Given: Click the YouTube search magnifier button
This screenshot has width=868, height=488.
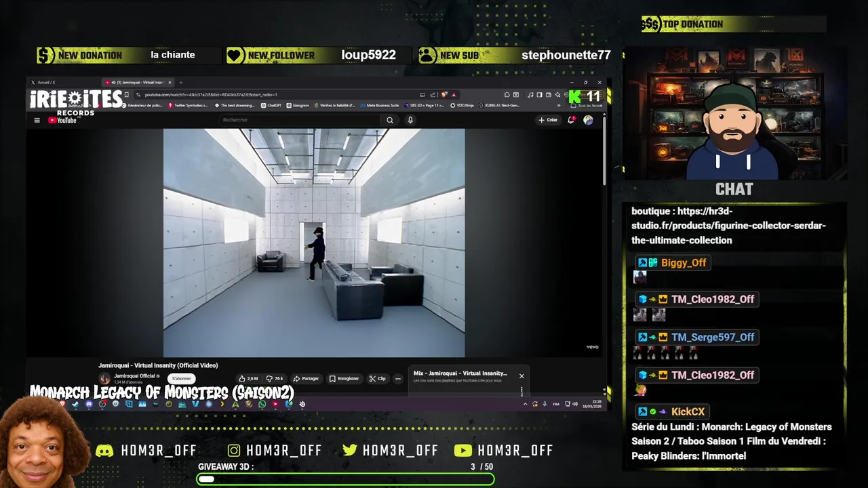Looking at the screenshot, I should [x=390, y=120].
